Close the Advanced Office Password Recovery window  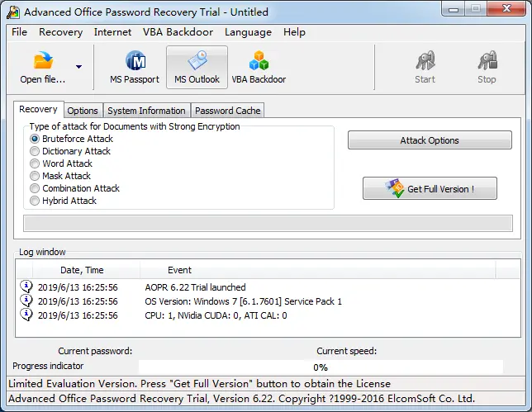[x=506, y=8]
